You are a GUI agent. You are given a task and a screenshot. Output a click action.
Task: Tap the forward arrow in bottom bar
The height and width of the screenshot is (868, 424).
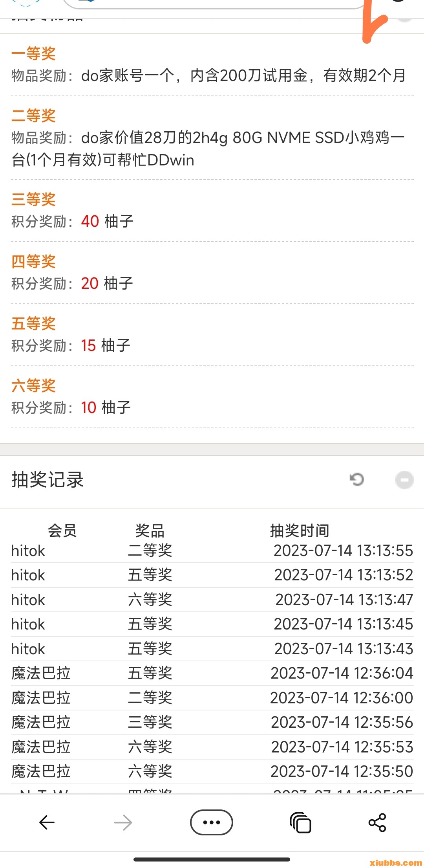tap(123, 822)
